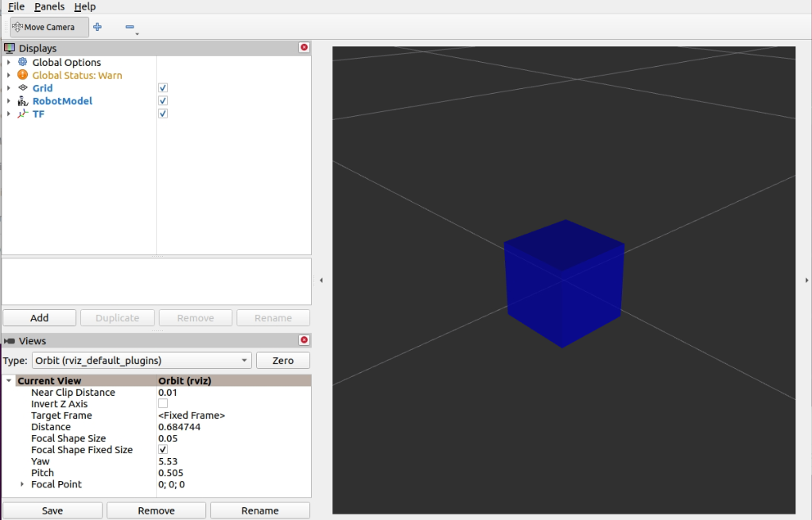812x520 pixels.
Task: Select the Grid row label
Action: (x=42, y=88)
